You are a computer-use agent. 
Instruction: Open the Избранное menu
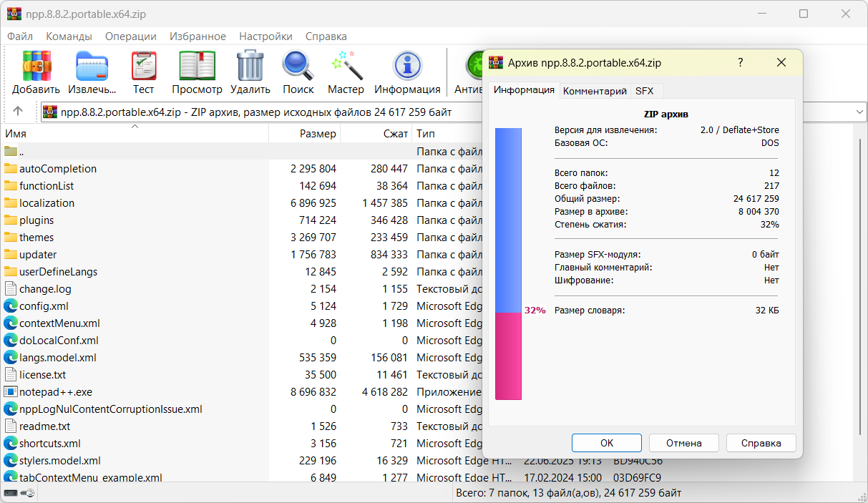198,36
